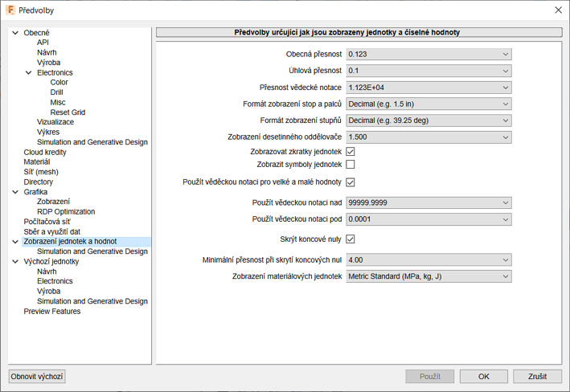Toggle the Zobrazovat zkratky jednotek checkbox

pos(351,151)
